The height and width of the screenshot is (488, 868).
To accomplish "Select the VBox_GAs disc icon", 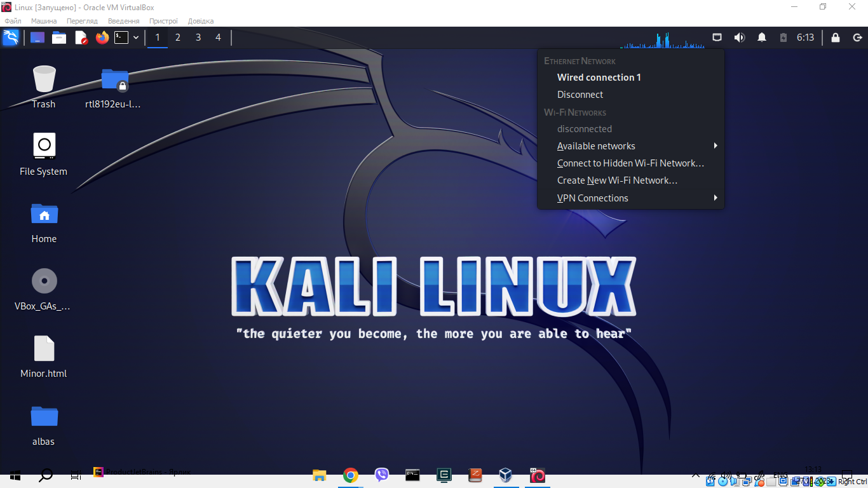I will coord(44,289).
